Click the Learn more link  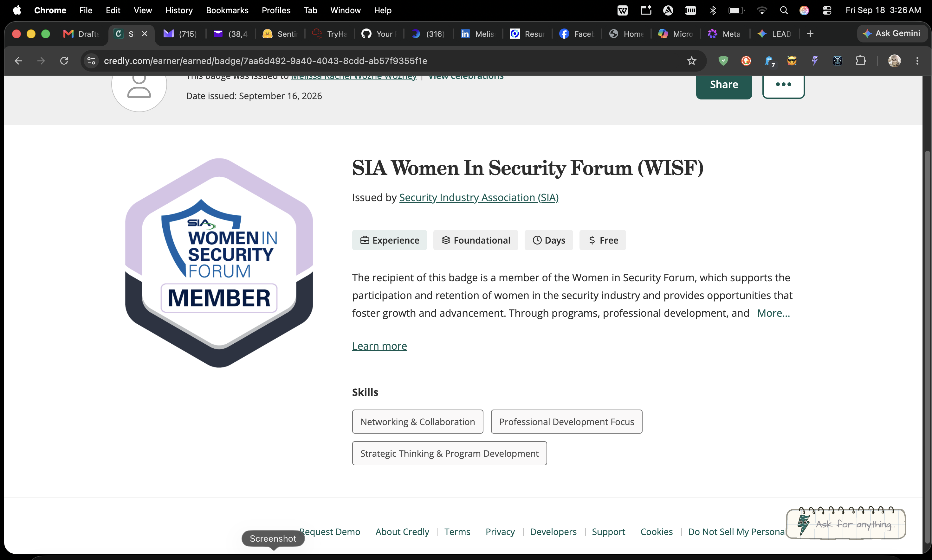379,346
